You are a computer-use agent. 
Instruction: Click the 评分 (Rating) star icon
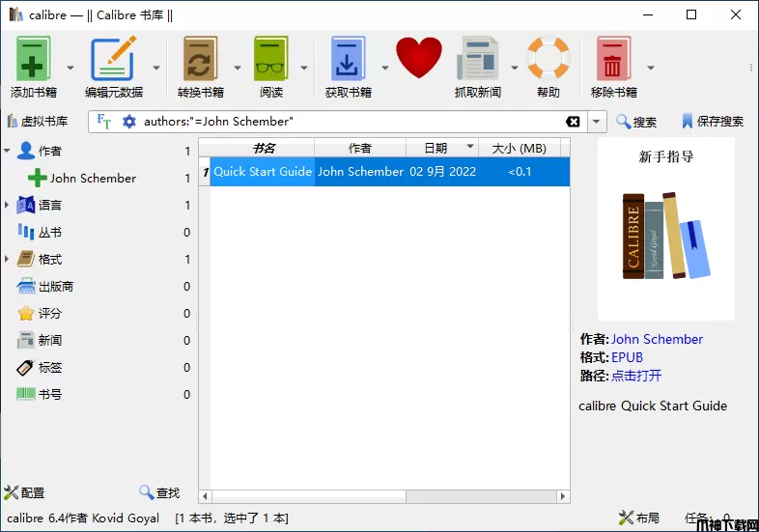pyautogui.click(x=26, y=313)
